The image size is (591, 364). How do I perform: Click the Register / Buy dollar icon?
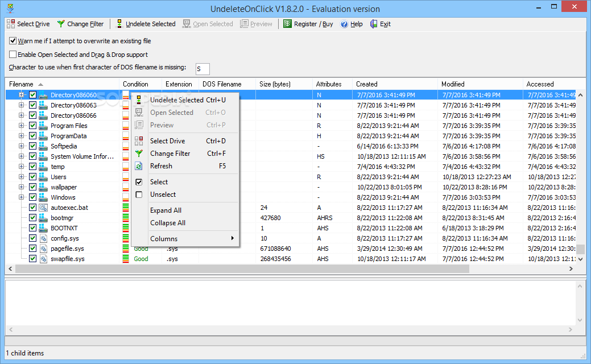pos(288,24)
